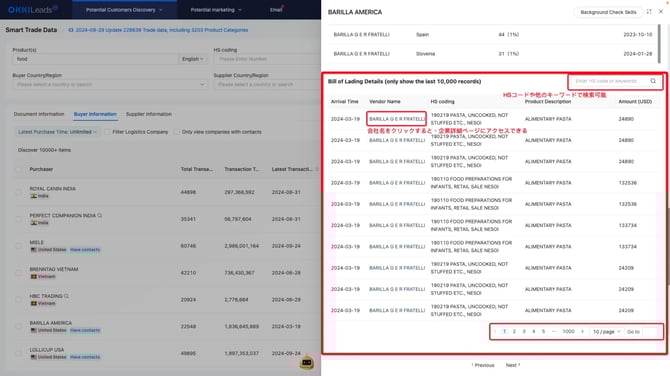Open the 10 / page size dropdown
Viewport: 670px width, 376px height.
click(x=606, y=332)
